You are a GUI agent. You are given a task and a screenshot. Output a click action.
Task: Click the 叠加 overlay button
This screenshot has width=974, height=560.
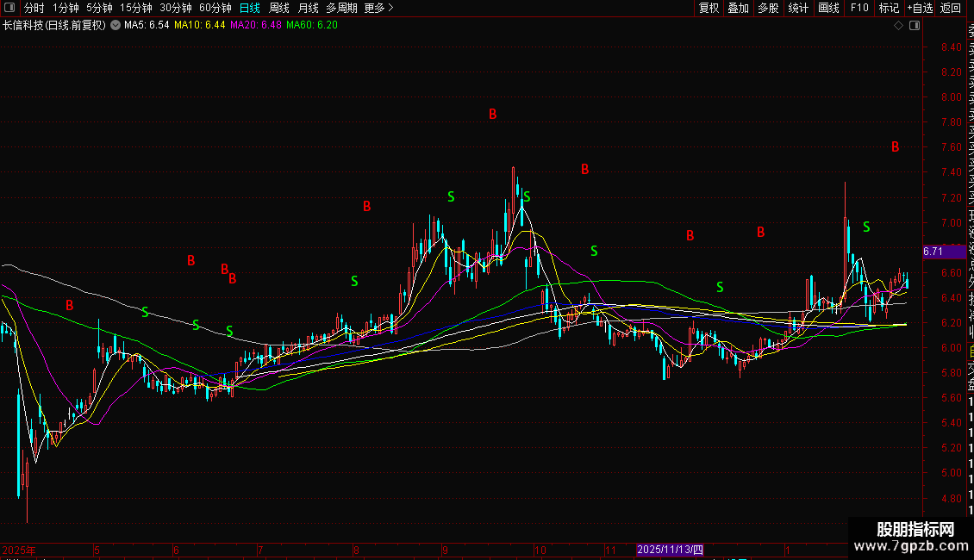(x=739, y=8)
